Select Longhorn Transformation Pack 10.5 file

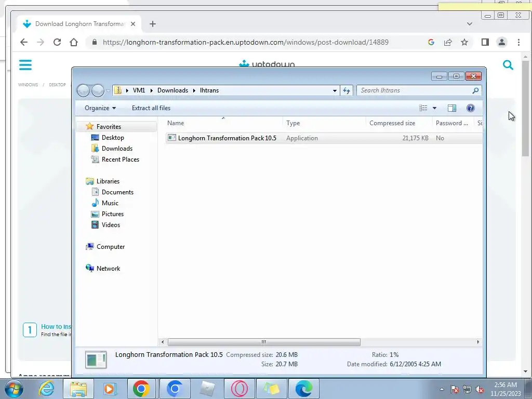pyautogui.click(x=227, y=138)
